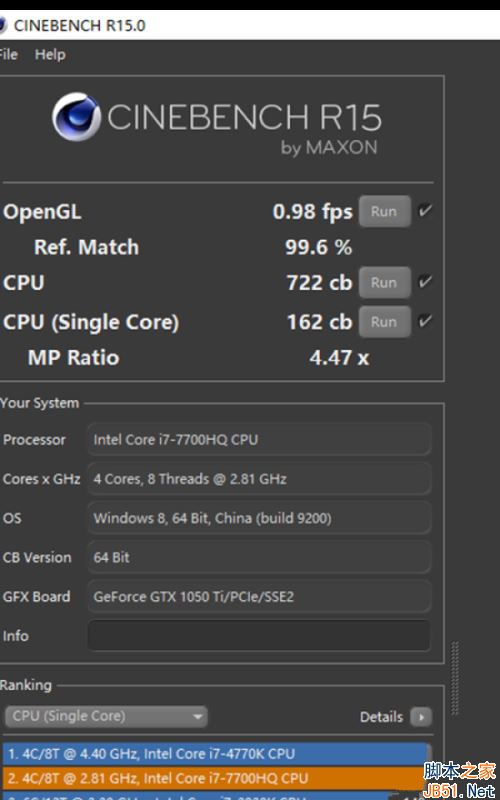Open the Help menu

coord(50,55)
